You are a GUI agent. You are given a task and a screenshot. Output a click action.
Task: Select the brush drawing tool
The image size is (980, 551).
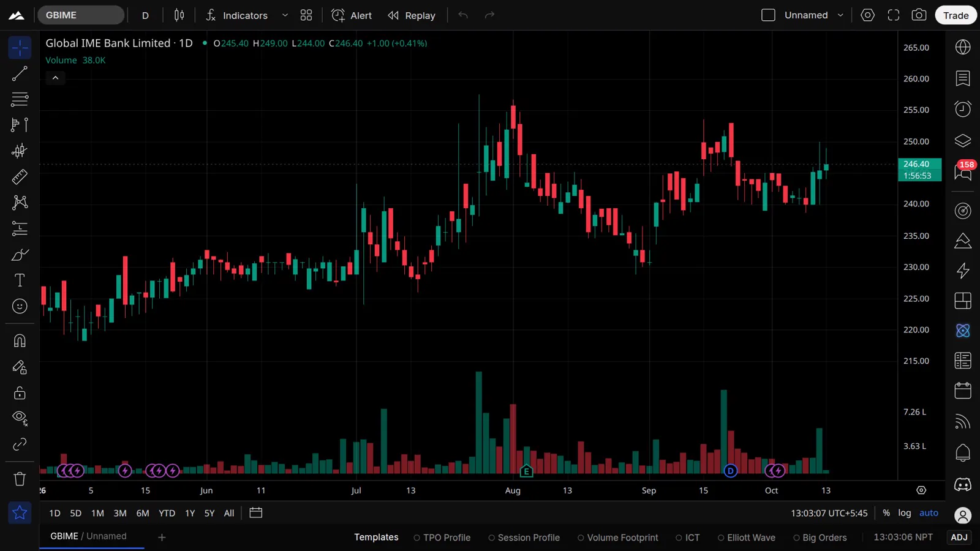[x=20, y=255]
